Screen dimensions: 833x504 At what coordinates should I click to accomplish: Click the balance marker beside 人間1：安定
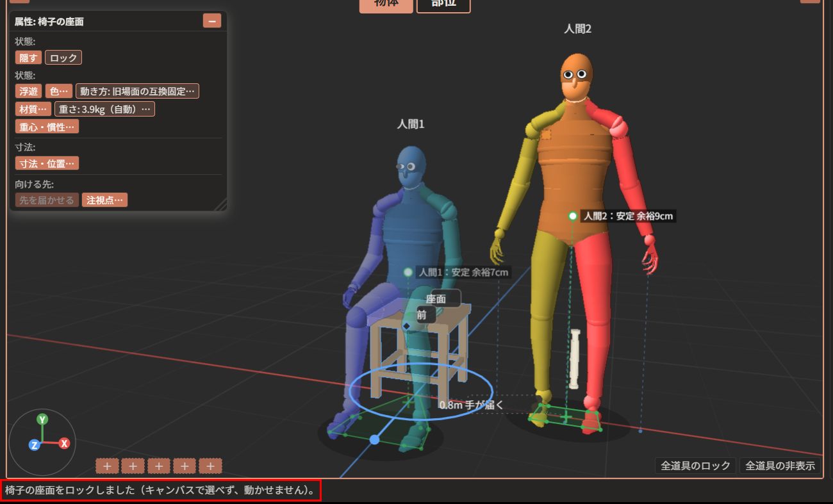tap(408, 272)
